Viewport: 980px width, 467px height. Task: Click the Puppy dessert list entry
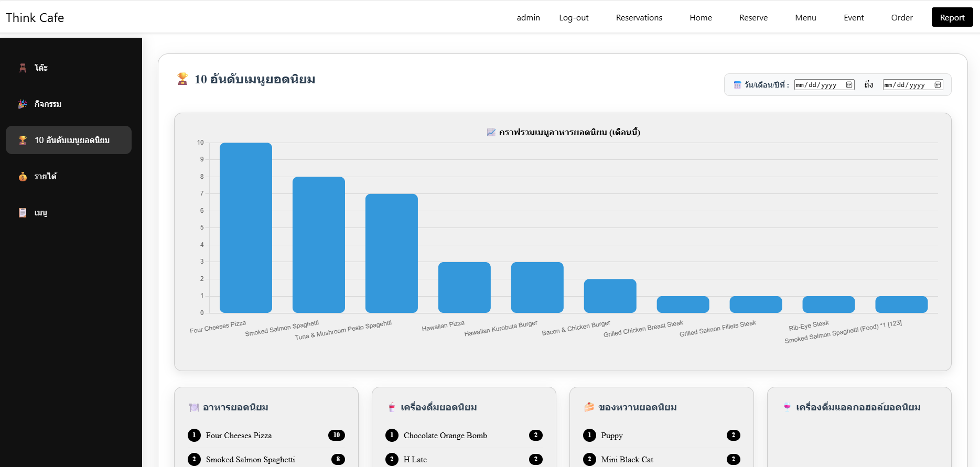[x=662, y=435]
